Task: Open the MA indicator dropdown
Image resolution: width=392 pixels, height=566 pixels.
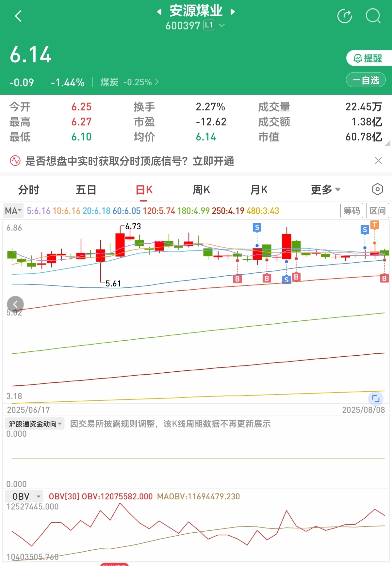Action: point(13,211)
